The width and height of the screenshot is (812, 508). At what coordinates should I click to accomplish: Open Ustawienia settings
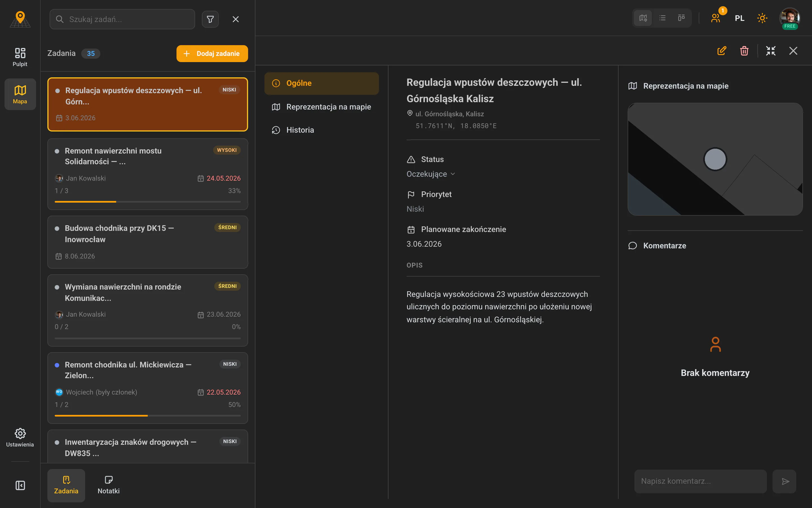[x=20, y=437]
